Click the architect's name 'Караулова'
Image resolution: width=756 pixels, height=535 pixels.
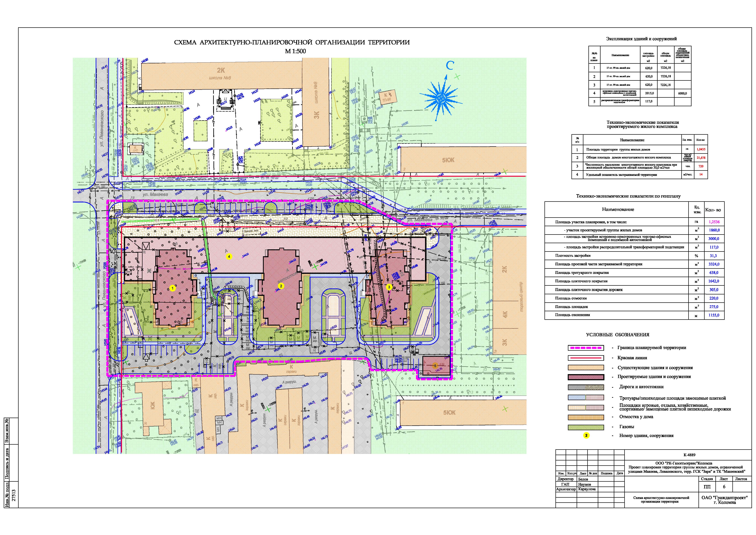coord(587,489)
